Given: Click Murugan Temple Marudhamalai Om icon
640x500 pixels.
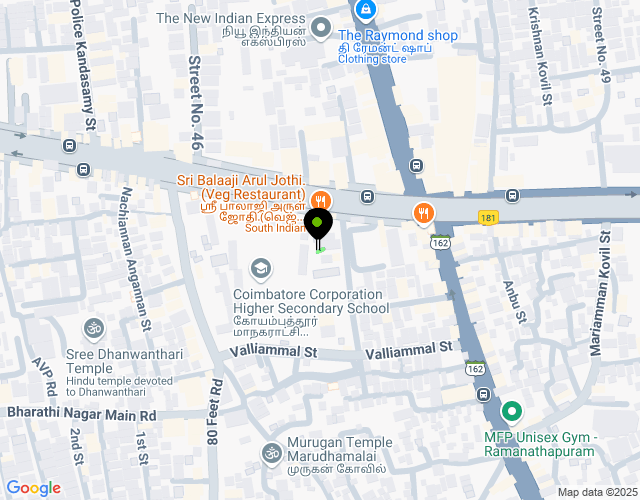Looking at the screenshot, I should tap(271, 453).
